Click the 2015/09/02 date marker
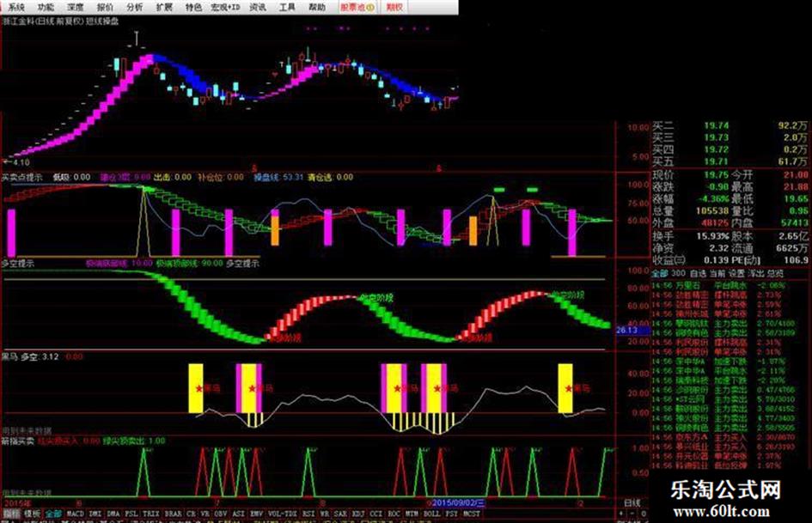This screenshot has height=523, width=812. tap(458, 502)
